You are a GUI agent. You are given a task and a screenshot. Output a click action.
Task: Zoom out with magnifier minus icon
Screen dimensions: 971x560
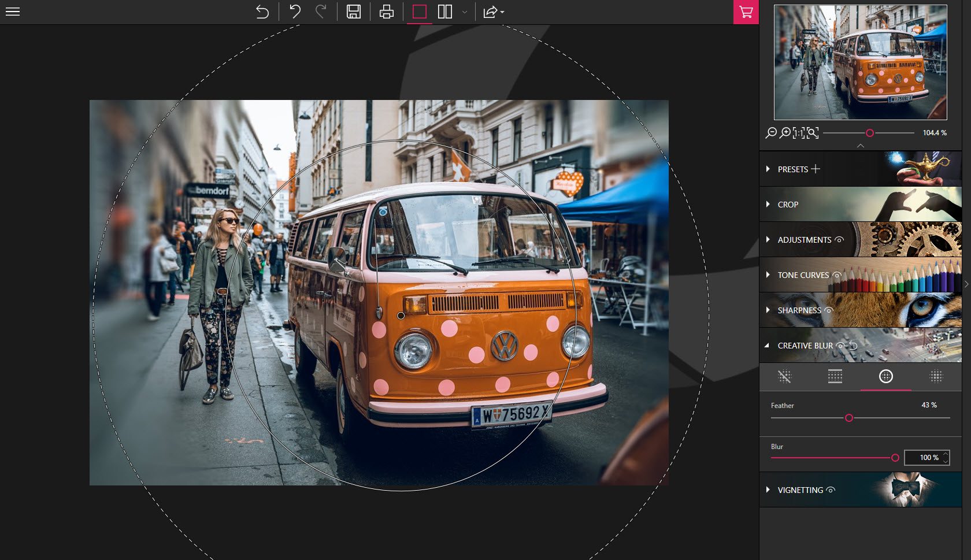771,133
